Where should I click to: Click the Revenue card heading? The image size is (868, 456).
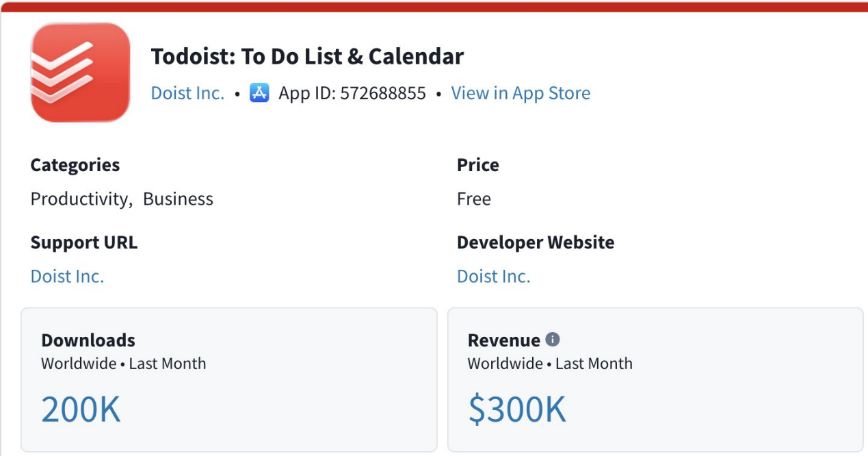(503, 340)
